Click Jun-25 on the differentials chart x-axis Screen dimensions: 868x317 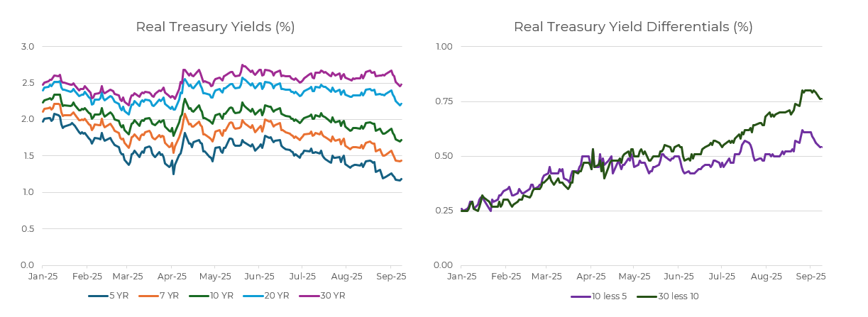(679, 277)
